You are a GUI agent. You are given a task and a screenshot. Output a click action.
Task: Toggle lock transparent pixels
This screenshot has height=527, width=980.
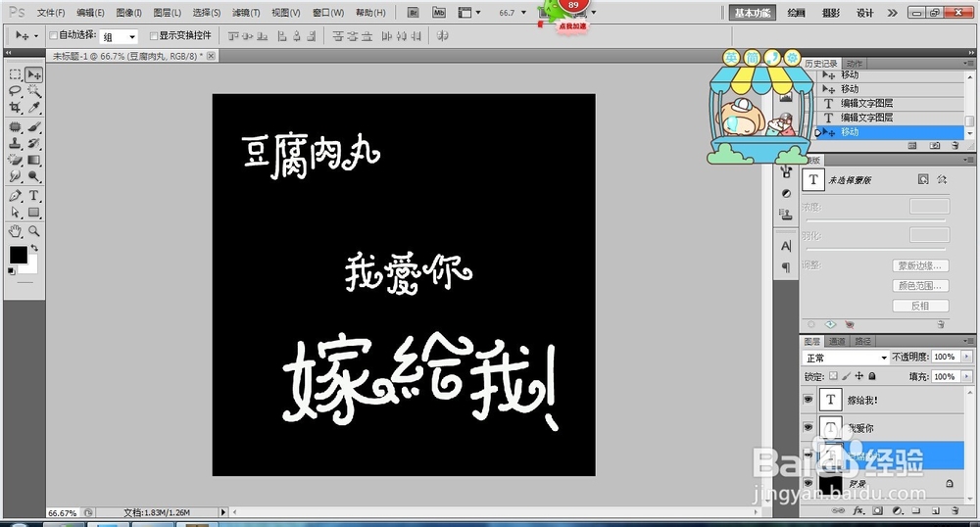click(x=833, y=376)
